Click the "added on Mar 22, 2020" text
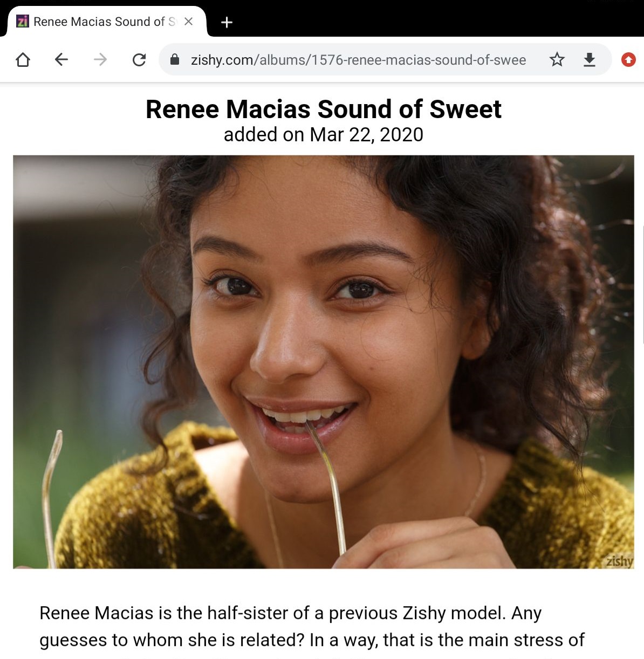Viewport: 644px width, 659px height. coord(324,135)
